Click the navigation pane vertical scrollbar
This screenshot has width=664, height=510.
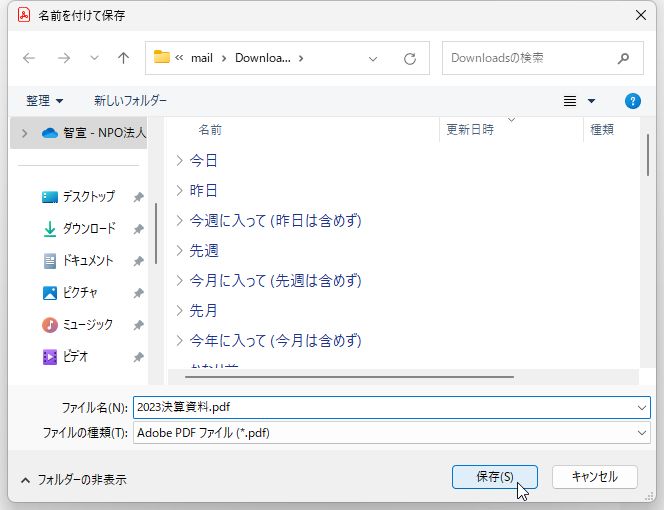pyautogui.click(x=156, y=233)
